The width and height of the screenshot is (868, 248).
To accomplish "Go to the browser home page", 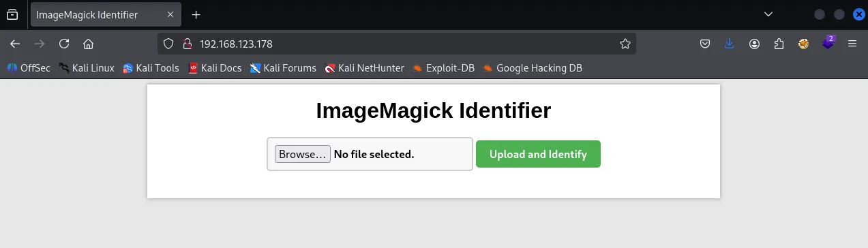I will [x=88, y=44].
